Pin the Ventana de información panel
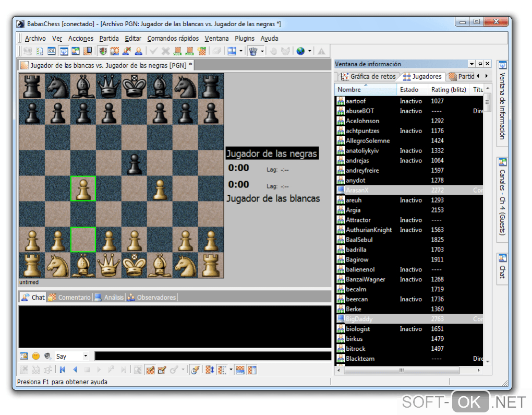The height and width of the screenshot is (415, 532). point(480,64)
